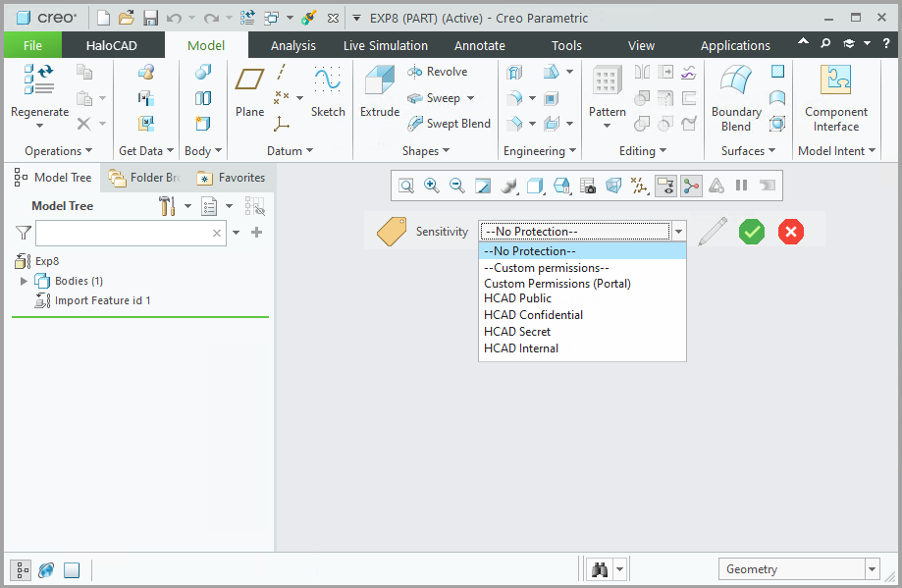Open the Geometry selection filter dropdown
The height and width of the screenshot is (588, 902).
872,569
